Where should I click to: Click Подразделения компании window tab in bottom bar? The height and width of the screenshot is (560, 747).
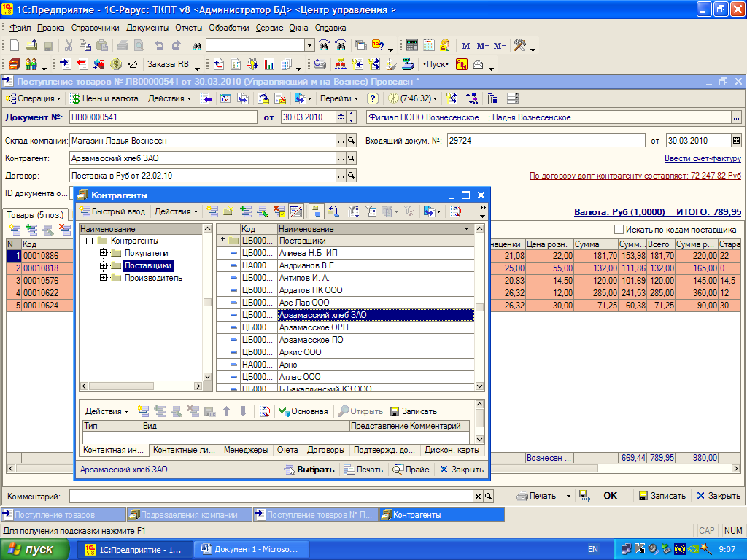(x=190, y=515)
